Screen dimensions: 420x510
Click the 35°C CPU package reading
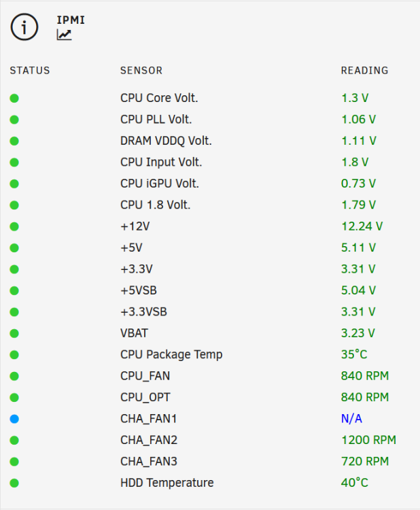(354, 354)
